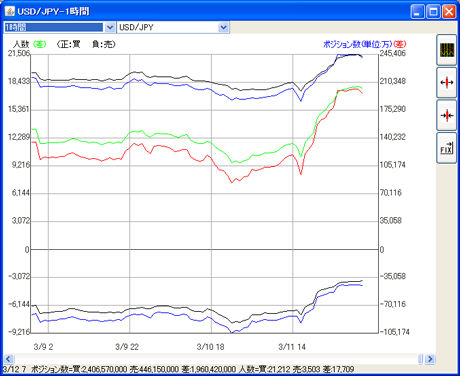Screen dimensions: 460x376
Task: Click the 245,406 right axis value
Action: pos(393,53)
